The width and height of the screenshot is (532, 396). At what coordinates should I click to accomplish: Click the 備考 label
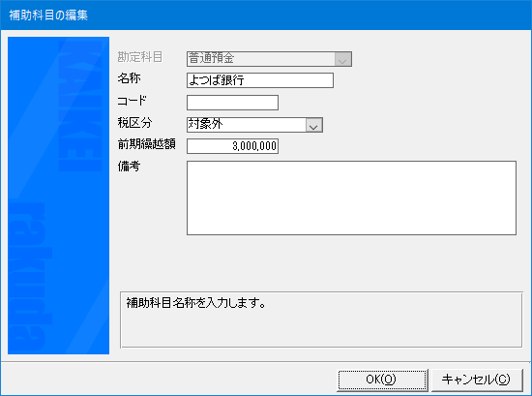point(129,167)
